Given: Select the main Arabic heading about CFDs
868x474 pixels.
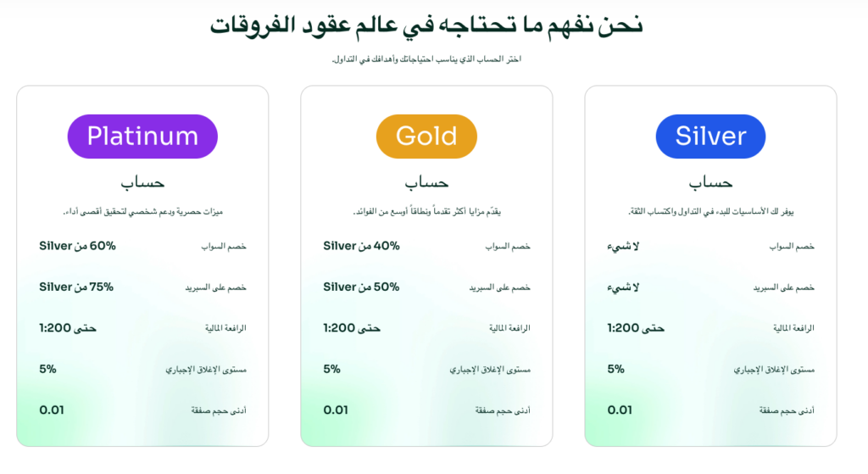Looking at the screenshot, I should coord(426,25).
